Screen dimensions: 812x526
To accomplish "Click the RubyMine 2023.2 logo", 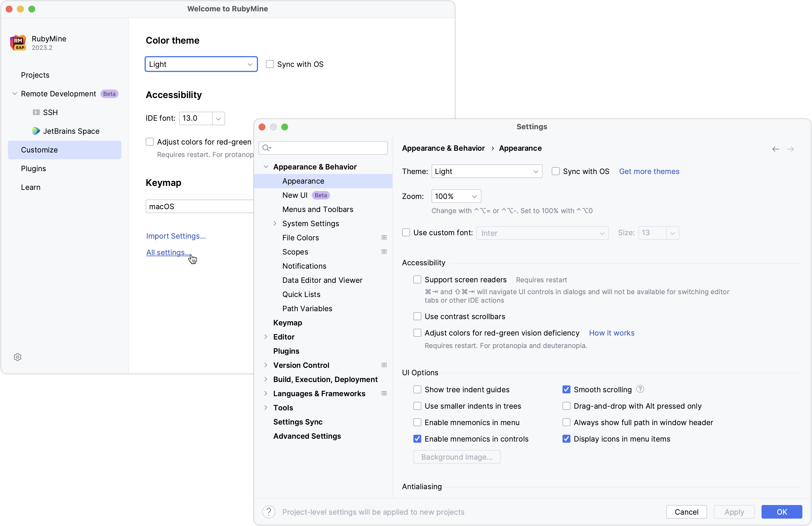I will click(x=18, y=42).
